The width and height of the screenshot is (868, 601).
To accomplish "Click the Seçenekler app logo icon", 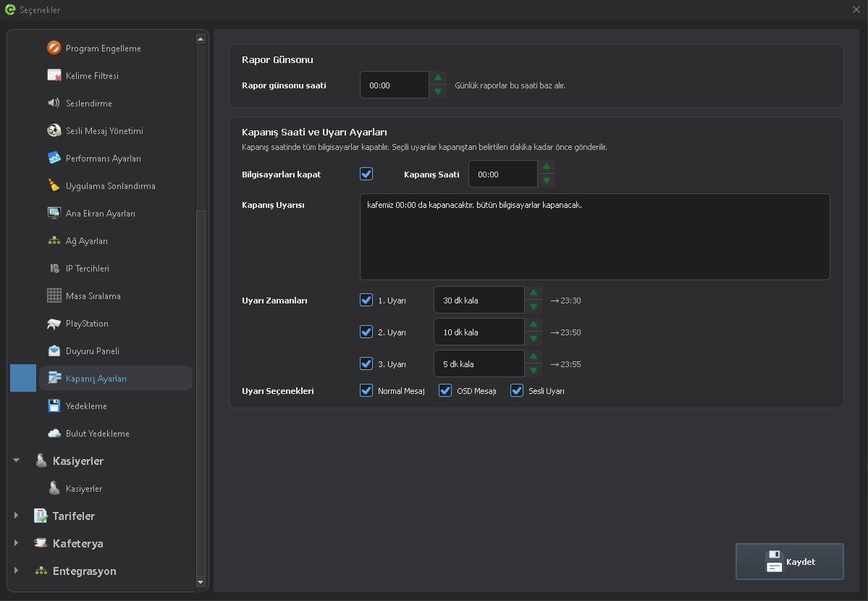I will coord(9,9).
